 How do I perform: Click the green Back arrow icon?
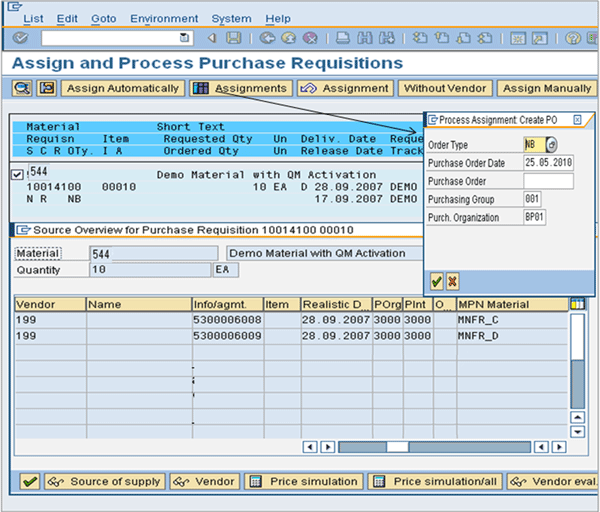point(267,38)
